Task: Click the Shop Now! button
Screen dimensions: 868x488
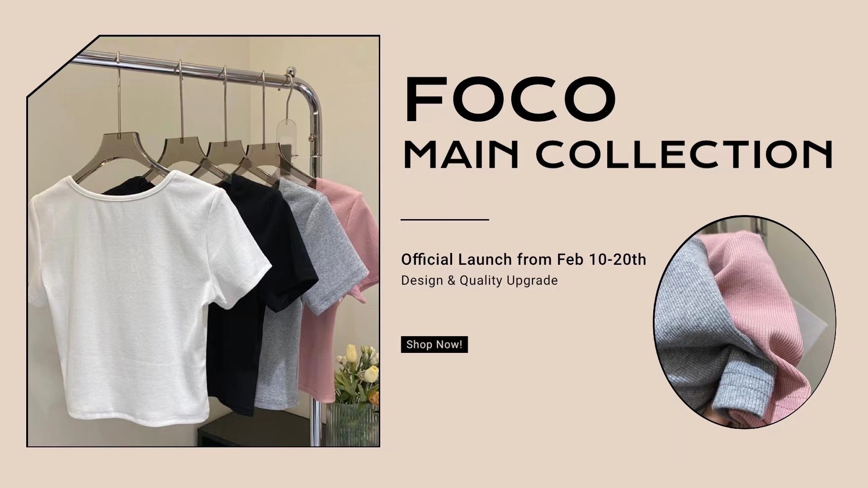Action: click(434, 344)
